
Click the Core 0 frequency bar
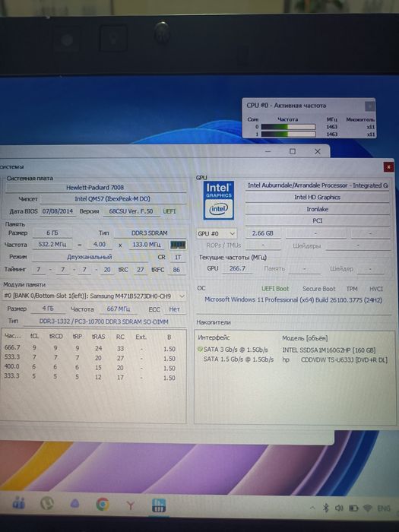coord(288,127)
